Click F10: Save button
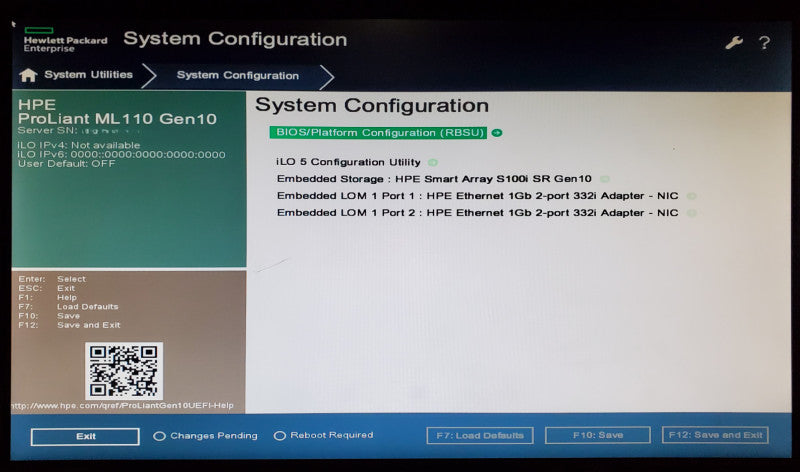 pyautogui.click(x=598, y=435)
